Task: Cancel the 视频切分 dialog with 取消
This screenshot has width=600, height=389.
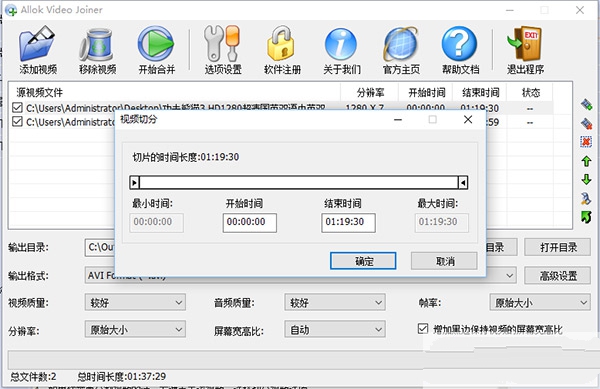Action: point(444,261)
